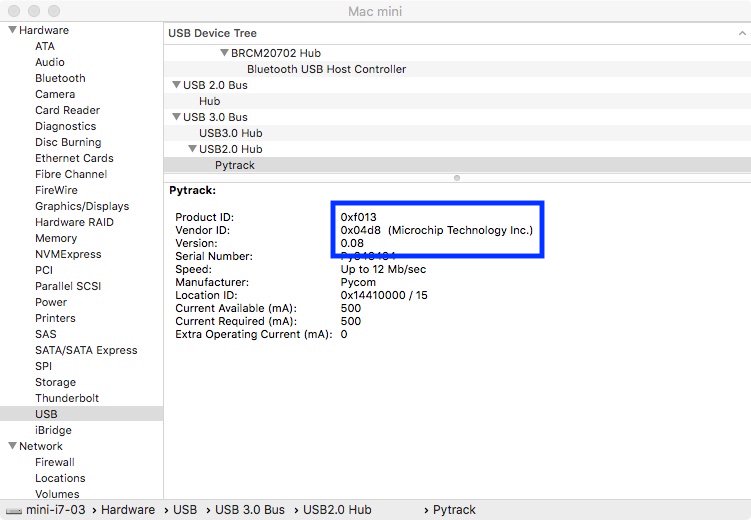Collapse the BRCM20702 Hub disclosure triangle
Image resolution: width=751 pixels, height=520 pixels.
pyautogui.click(x=224, y=53)
